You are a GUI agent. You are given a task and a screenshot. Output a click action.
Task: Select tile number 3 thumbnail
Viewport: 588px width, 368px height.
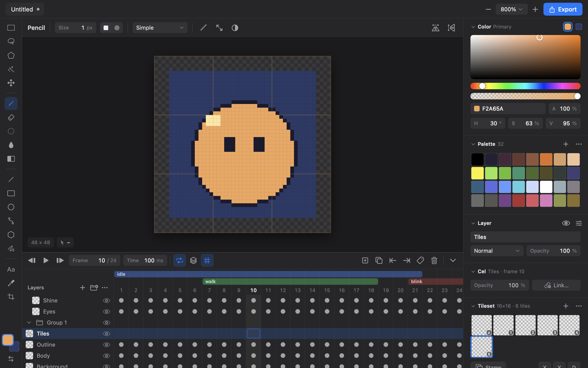(x=547, y=325)
